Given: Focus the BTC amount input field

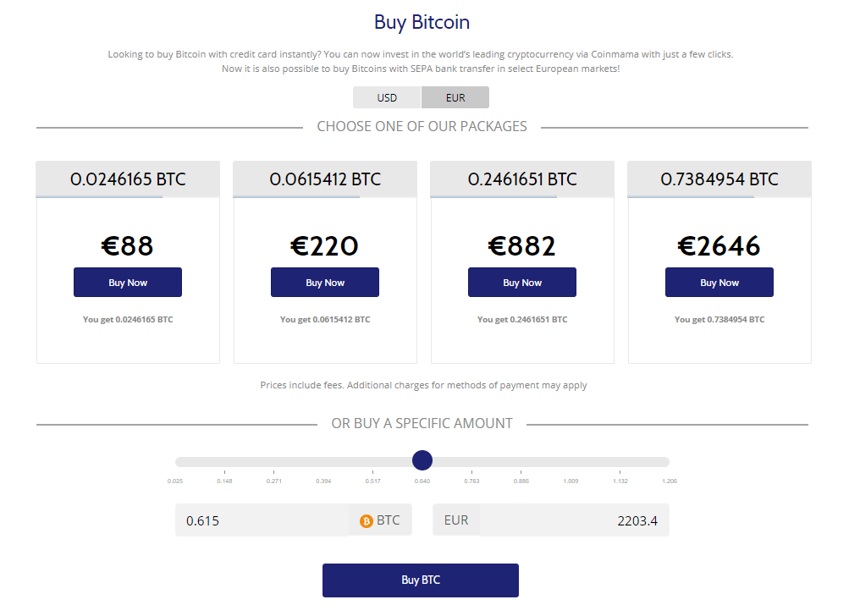Looking at the screenshot, I should tap(261, 520).
